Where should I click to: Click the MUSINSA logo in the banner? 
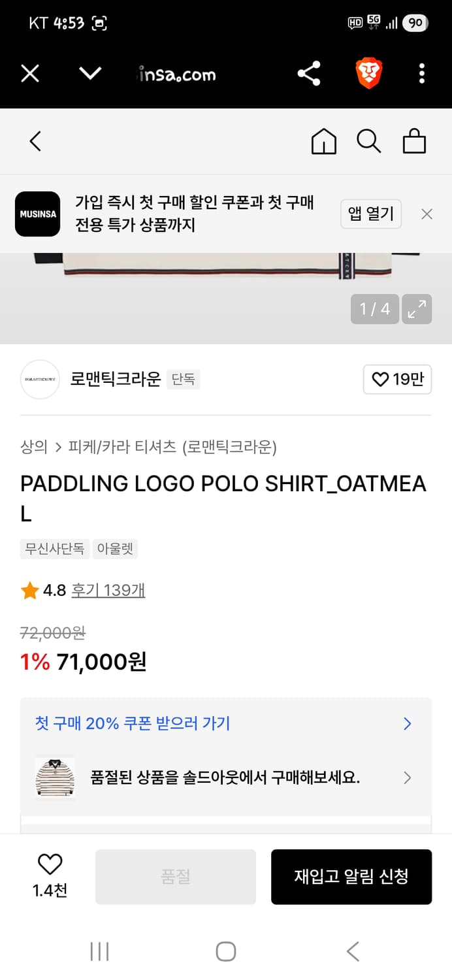pos(37,214)
